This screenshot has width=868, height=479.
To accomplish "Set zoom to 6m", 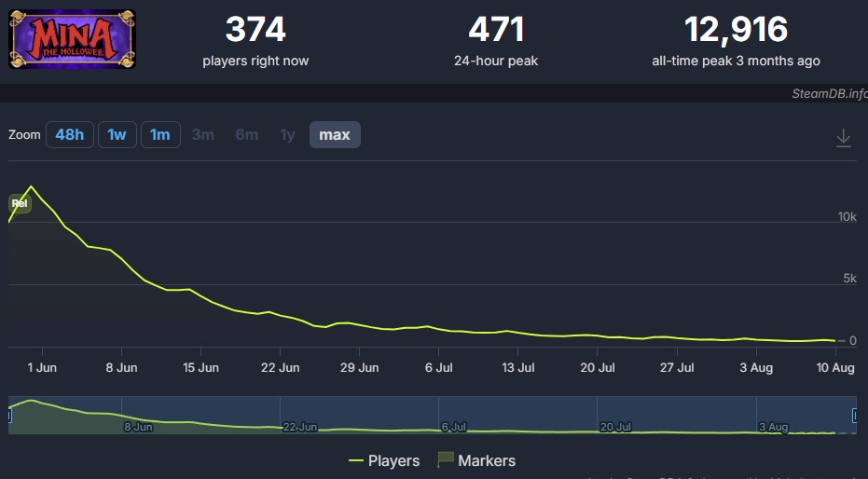I will [x=246, y=134].
